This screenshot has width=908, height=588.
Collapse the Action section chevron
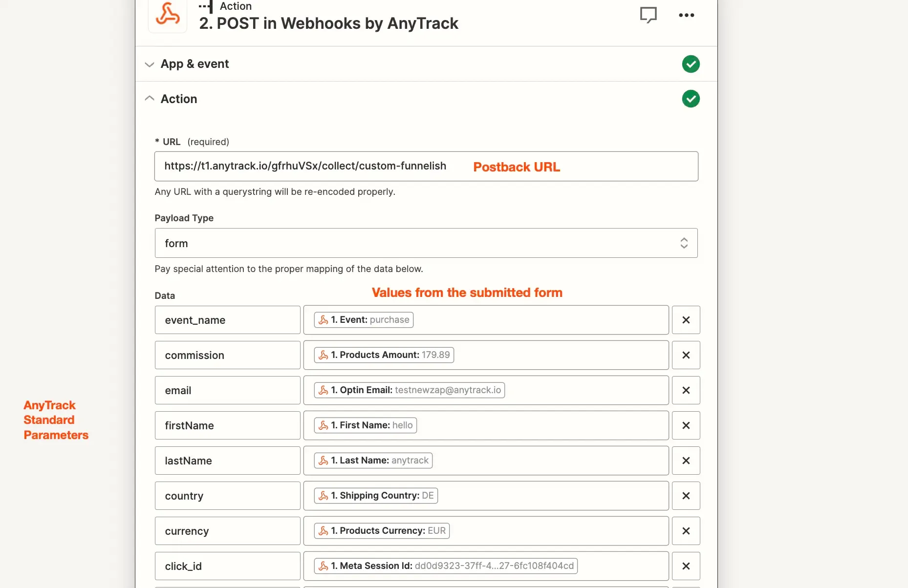[150, 99]
